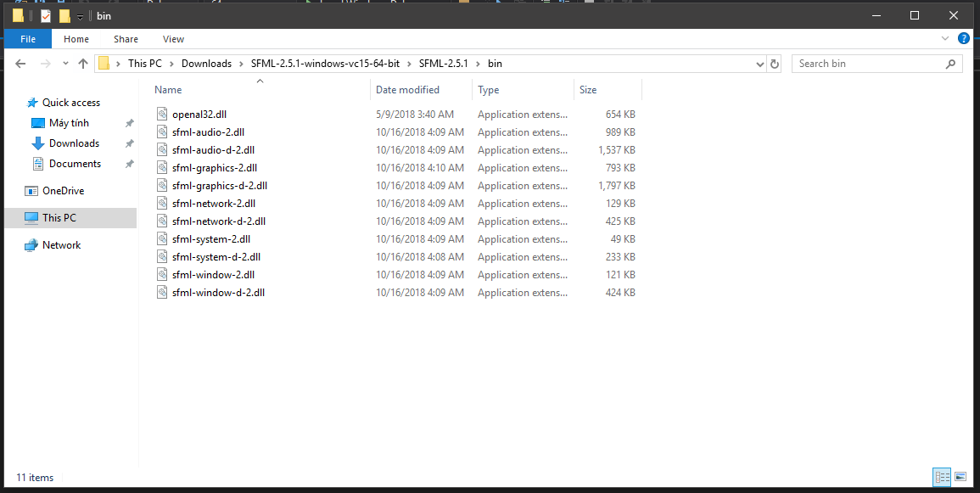
Task: Select Downloads in navigation pane
Action: click(74, 143)
